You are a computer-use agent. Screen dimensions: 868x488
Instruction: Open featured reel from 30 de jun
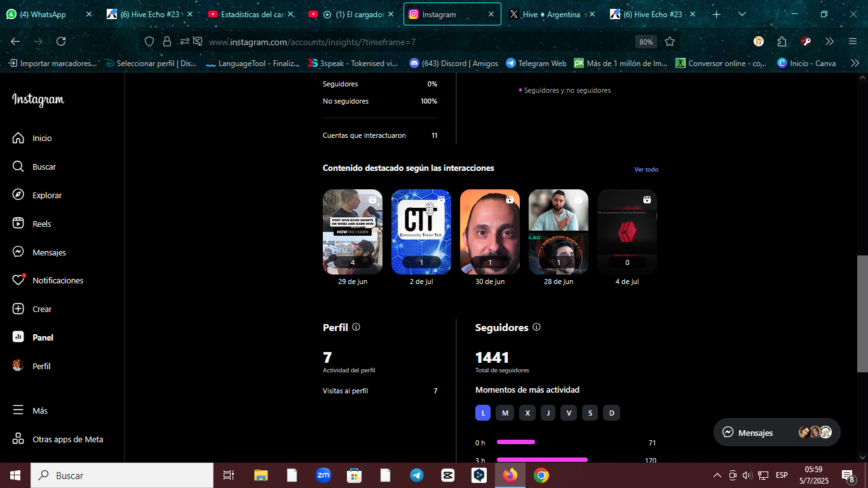pos(490,232)
